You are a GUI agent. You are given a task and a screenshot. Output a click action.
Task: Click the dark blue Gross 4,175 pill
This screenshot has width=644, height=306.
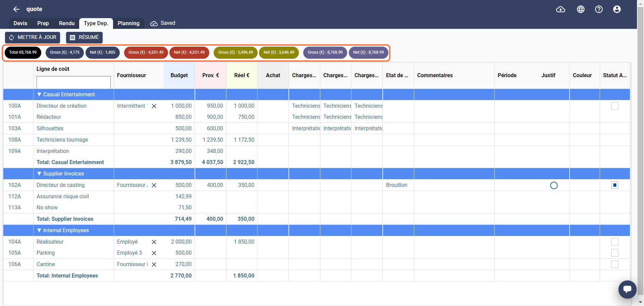65,53
